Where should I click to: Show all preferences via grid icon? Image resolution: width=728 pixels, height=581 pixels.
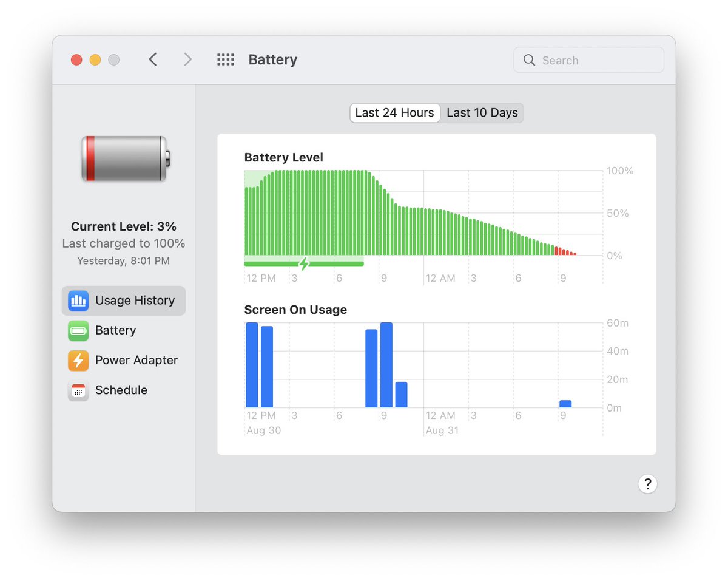coord(226,59)
